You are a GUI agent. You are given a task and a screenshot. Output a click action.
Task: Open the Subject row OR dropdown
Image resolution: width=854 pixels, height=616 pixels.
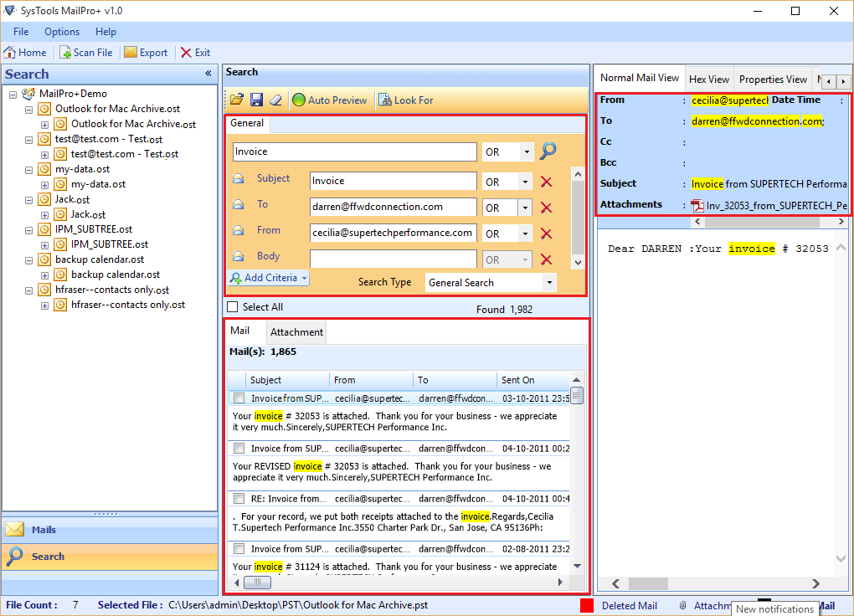pyautogui.click(x=525, y=182)
